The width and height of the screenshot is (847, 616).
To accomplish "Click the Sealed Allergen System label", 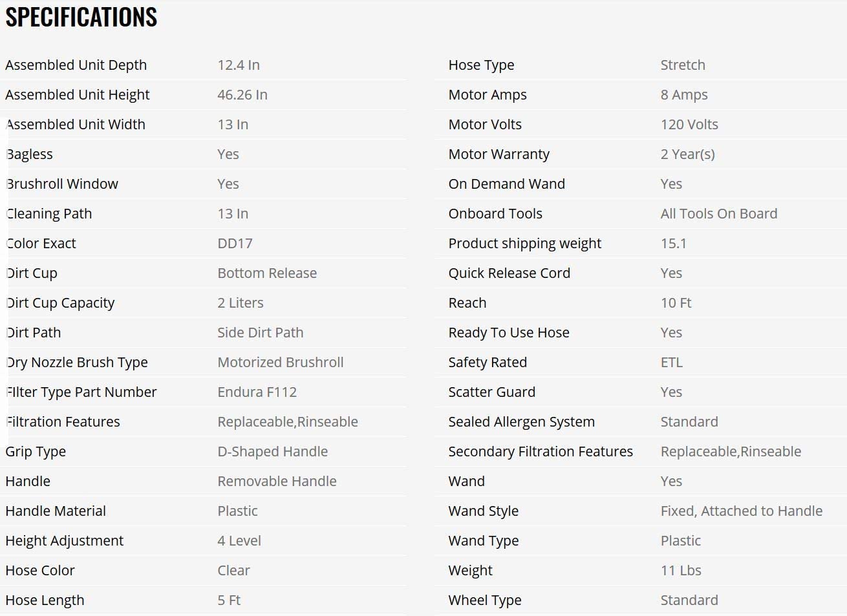I will [522, 422].
